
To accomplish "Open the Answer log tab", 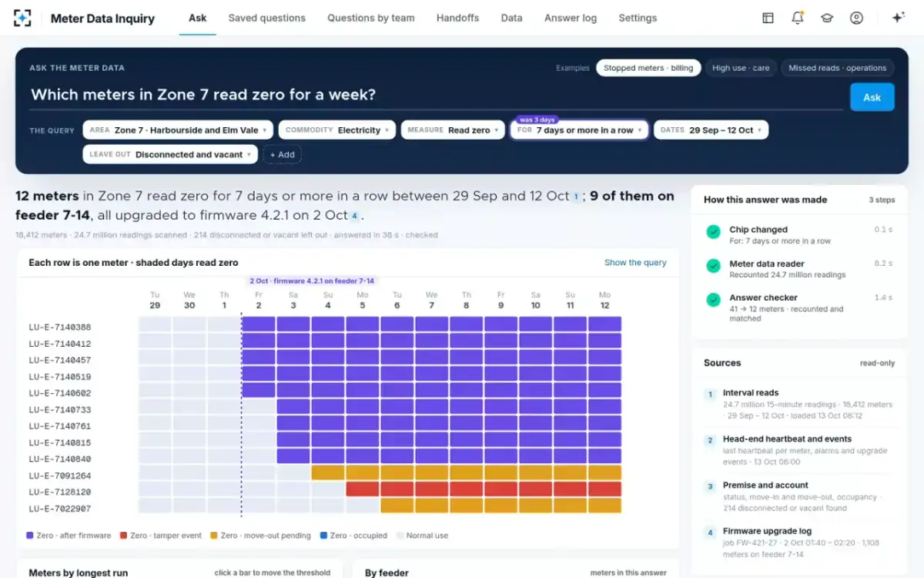I will (x=571, y=18).
